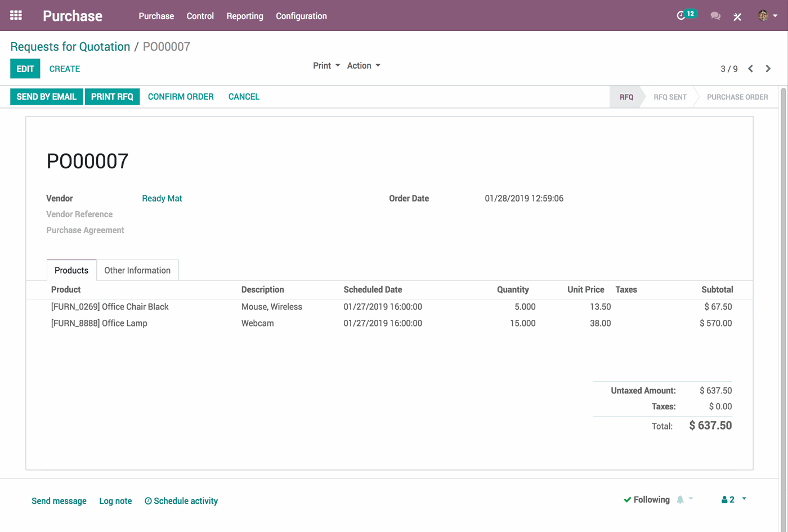This screenshot has width=788, height=532.
Task: Click CONFIRM ORDER
Action: (181, 96)
